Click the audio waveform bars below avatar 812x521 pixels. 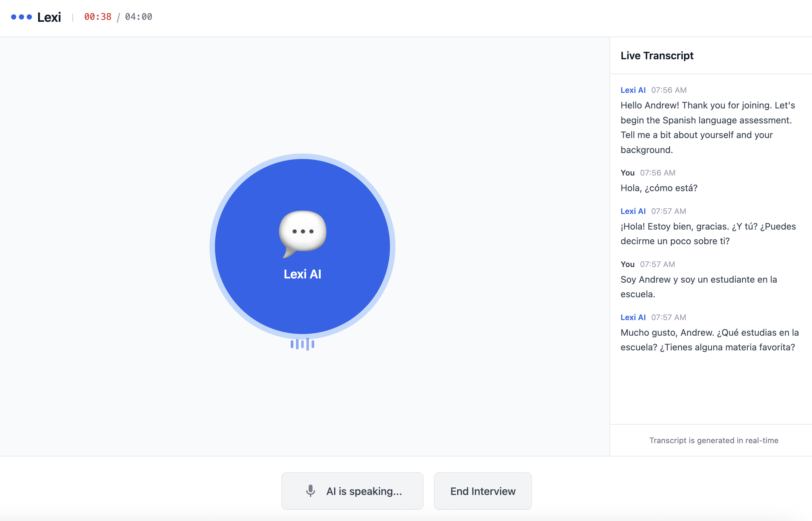pos(302,345)
